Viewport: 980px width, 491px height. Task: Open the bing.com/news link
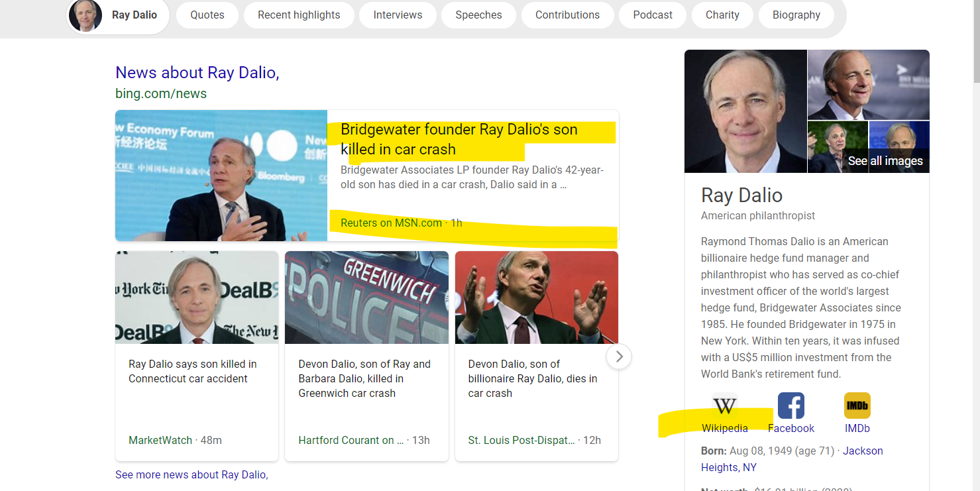click(161, 93)
